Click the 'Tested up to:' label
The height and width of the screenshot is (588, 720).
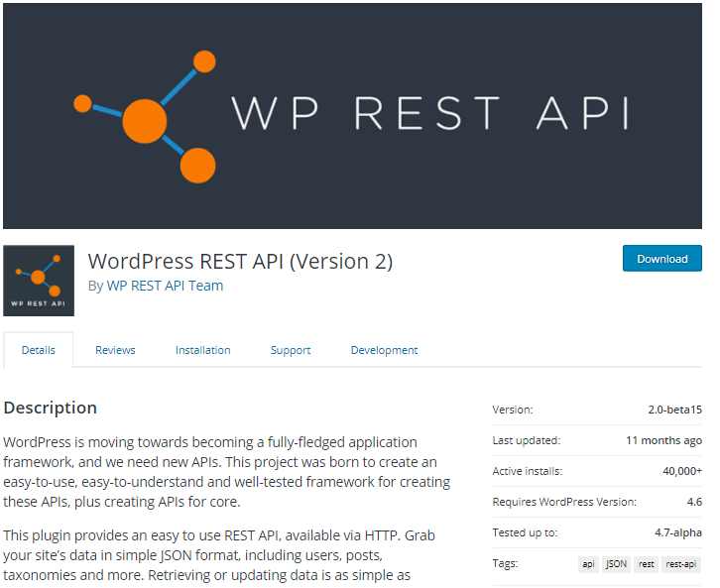[525, 532]
